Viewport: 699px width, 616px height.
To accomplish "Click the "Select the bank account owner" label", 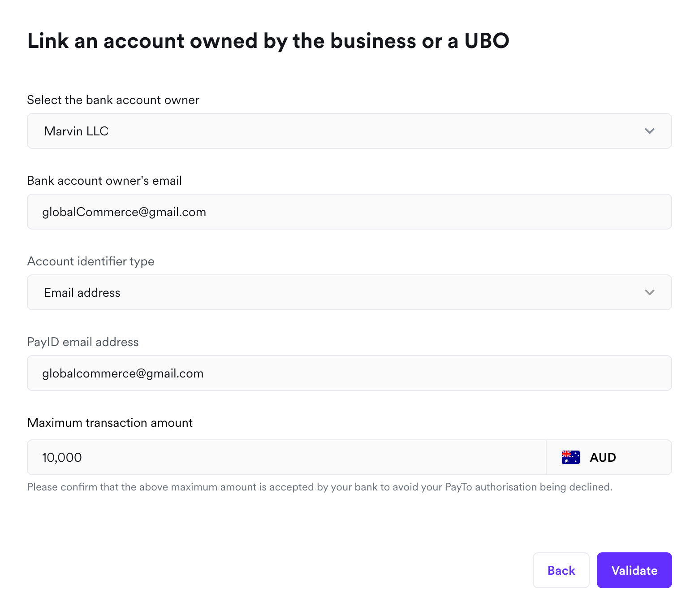I will pos(113,100).
